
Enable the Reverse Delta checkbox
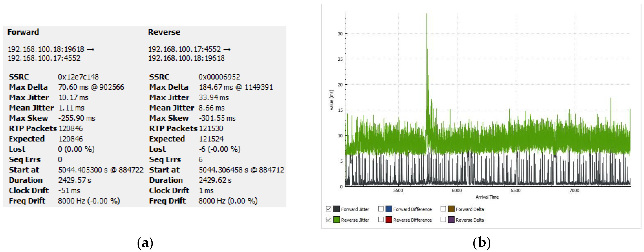click(x=443, y=220)
